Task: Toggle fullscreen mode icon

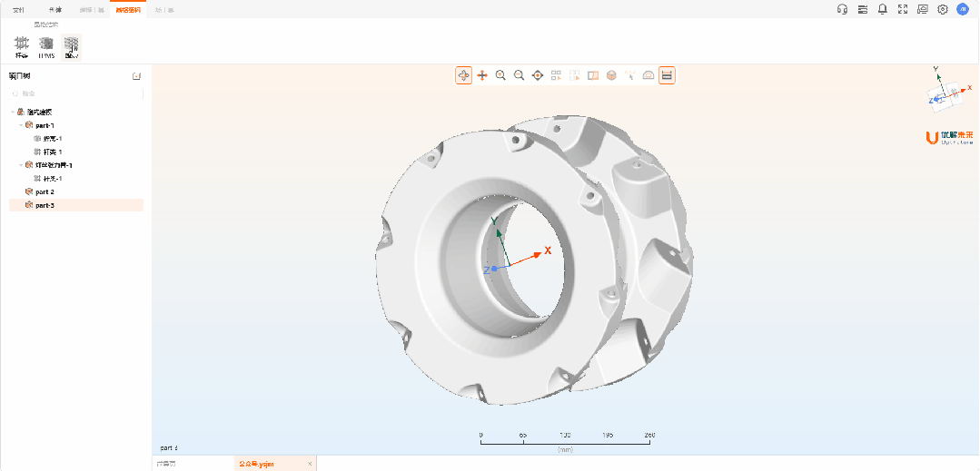Action: pyautogui.click(x=903, y=9)
